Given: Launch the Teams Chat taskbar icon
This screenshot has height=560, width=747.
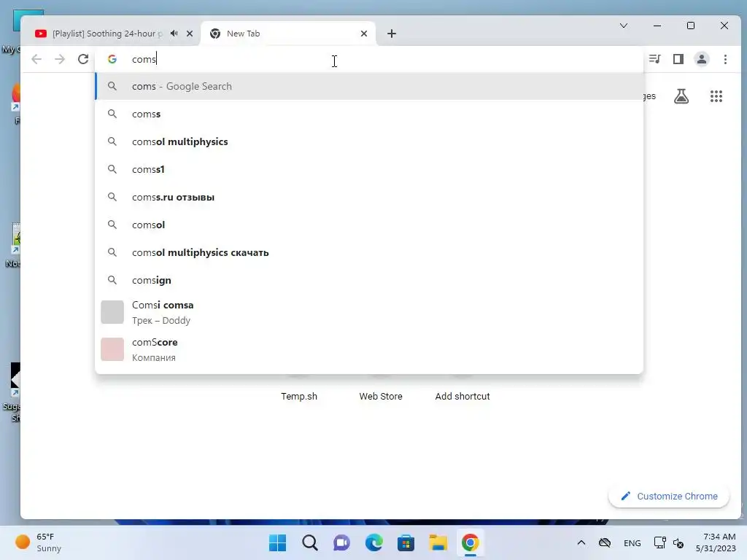Looking at the screenshot, I should [341, 542].
